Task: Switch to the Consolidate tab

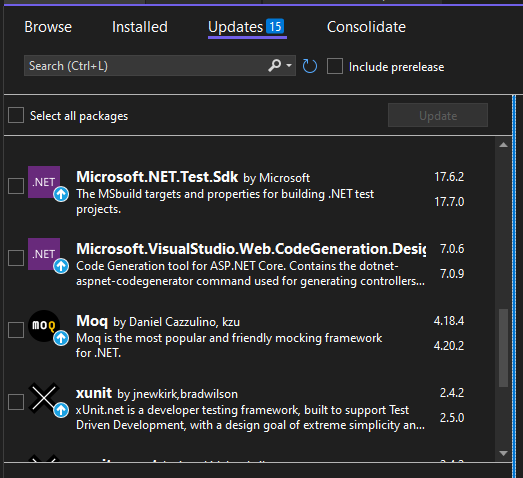Action: pos(366,27)
